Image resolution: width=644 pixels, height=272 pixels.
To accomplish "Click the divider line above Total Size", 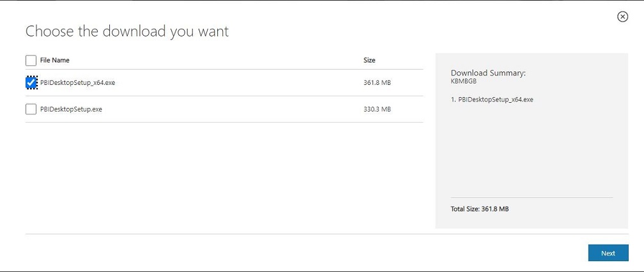I will [x=532, y=197].
